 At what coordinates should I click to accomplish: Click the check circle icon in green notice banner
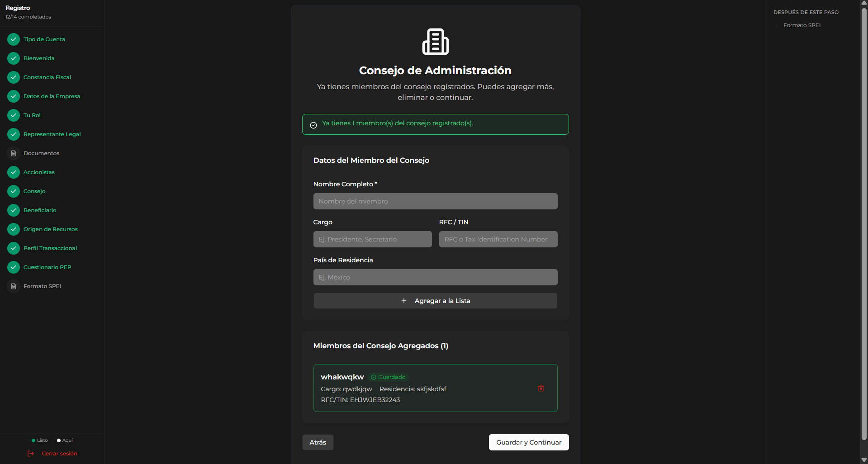[313, 125]
